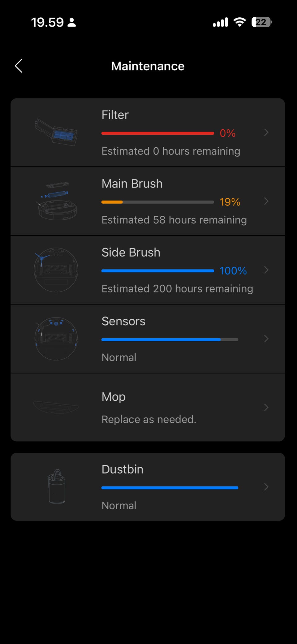Tap the Main Brush exploded-view icon
The height and width of the screenshot is (644, 297).
(x=57, y=201)
